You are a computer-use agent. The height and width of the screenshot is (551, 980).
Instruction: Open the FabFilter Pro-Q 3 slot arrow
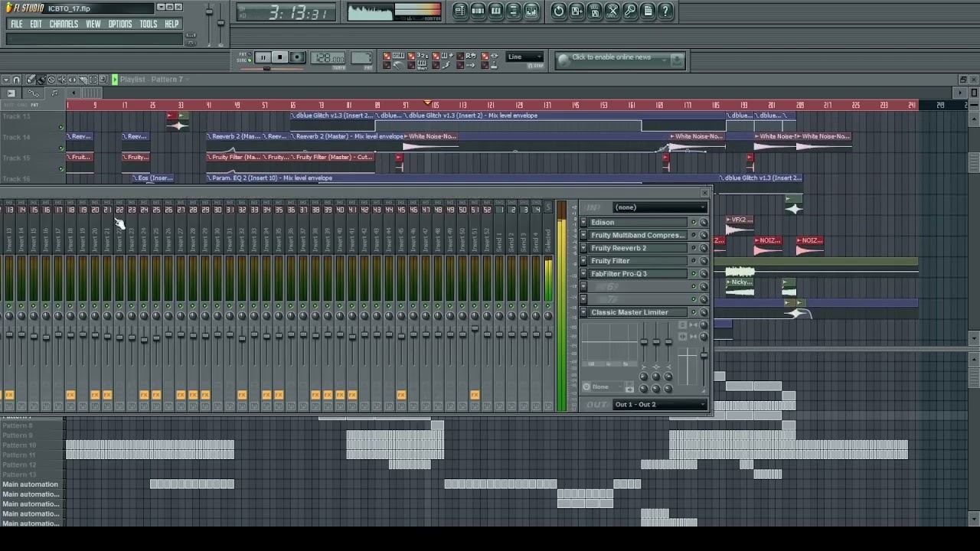click(583, 274)
